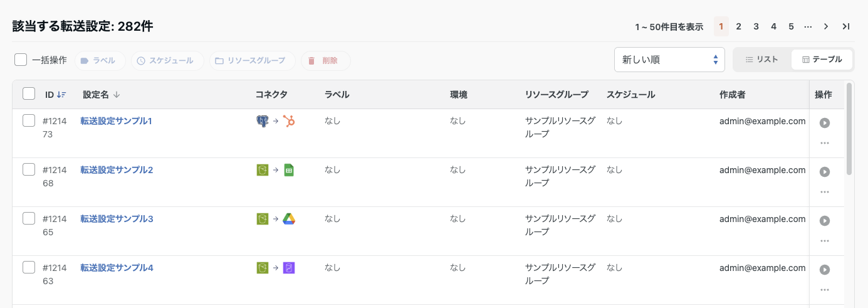This screenshot has height=308, width=868.
Task: Sort by 設定名 column arrow
Action: [x=117, y=95]
